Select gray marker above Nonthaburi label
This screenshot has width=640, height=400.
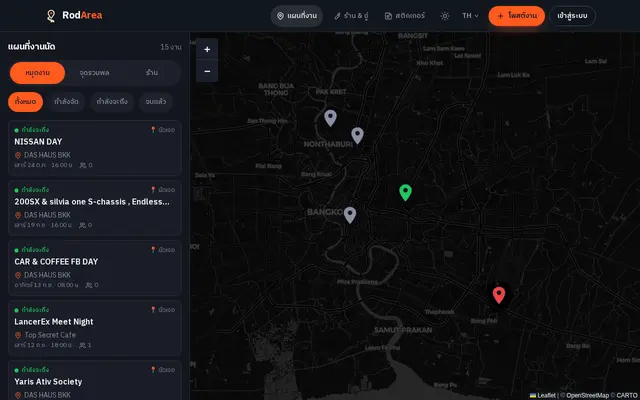tap(358, 136)
